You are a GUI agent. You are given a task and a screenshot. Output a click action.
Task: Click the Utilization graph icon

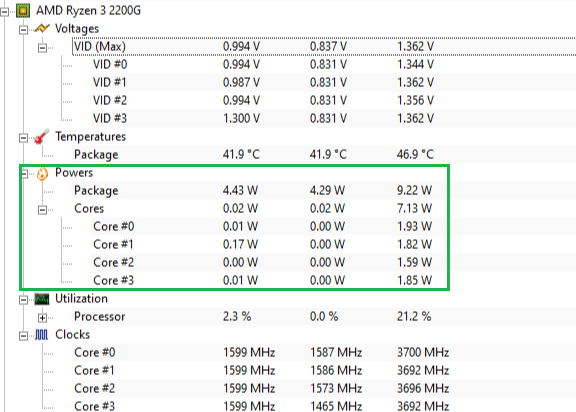pos(42,299)
